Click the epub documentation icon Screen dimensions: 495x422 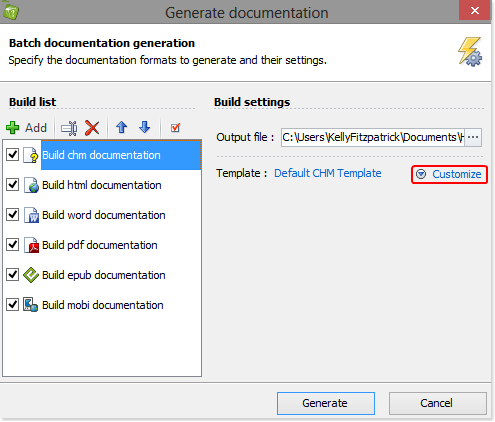pos(31,275)
